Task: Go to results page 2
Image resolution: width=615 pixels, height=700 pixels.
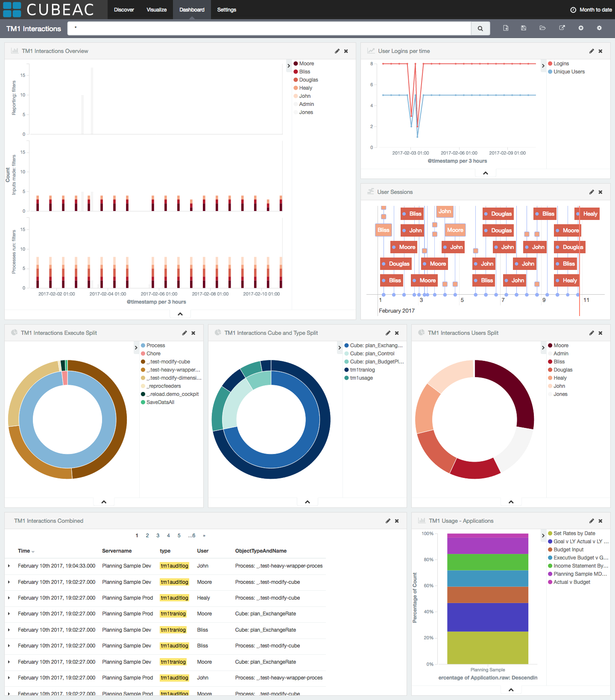Action: click(147, 536)
